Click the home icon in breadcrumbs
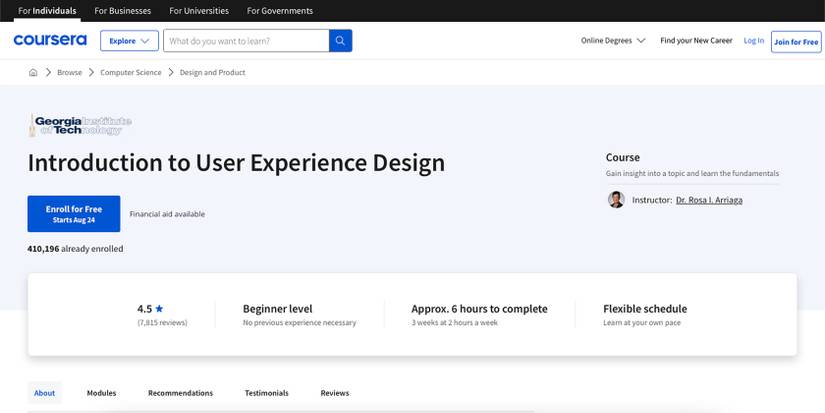 tap(33, 72)
